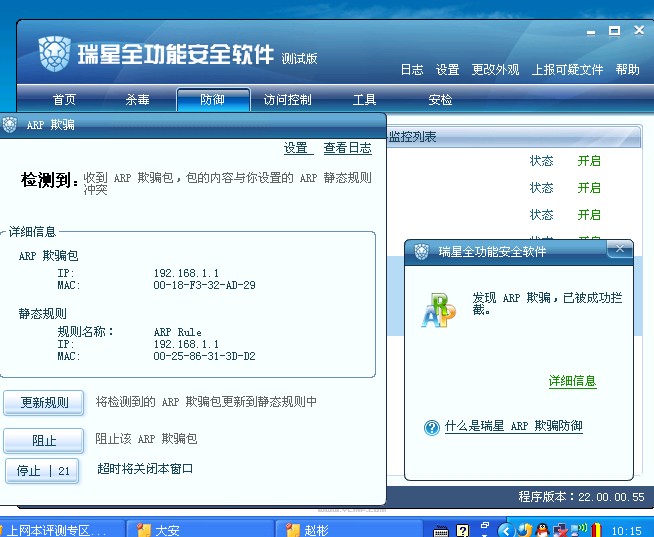Open the 首页 tab
Image resolution: width=654 pixels, height=537 pixels.
pyautogui.click(x=64, y=100)
